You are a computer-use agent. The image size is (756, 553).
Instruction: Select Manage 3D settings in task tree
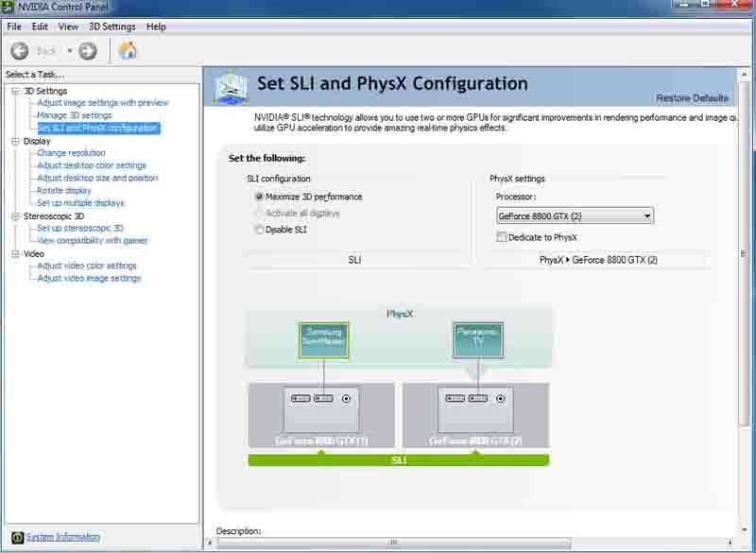74,115
